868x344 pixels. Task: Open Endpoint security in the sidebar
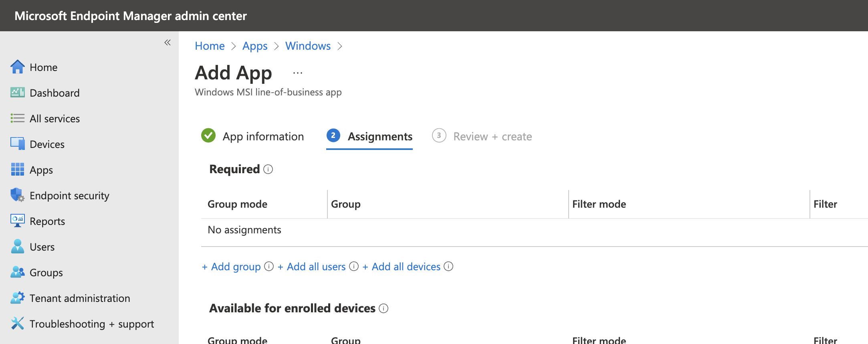[x=69, y=196]
